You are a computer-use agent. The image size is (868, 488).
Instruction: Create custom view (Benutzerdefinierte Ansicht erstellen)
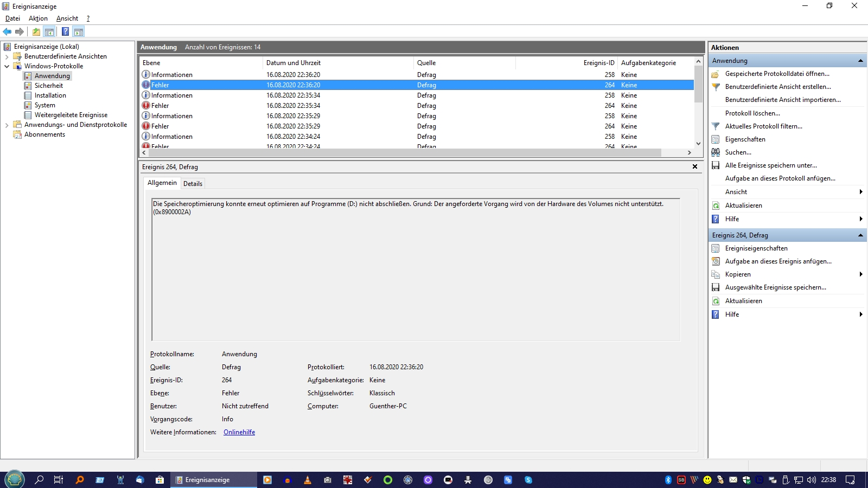pos(778,87)
